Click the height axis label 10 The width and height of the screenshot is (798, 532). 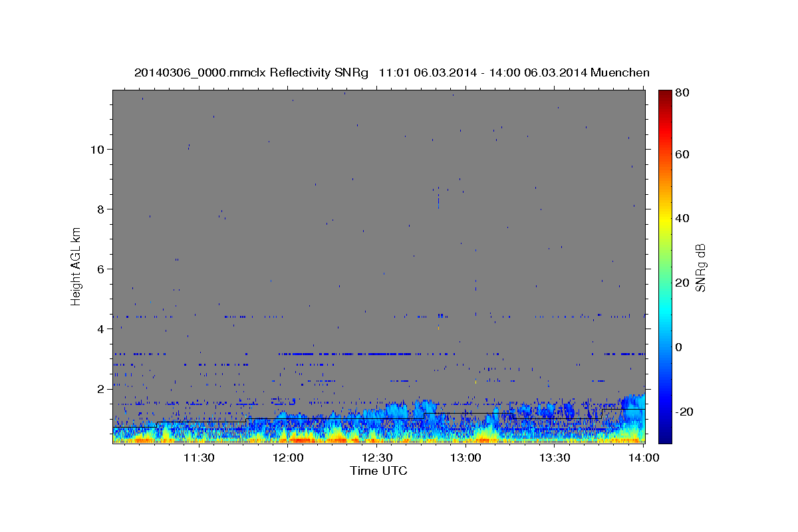click(96, 149)
